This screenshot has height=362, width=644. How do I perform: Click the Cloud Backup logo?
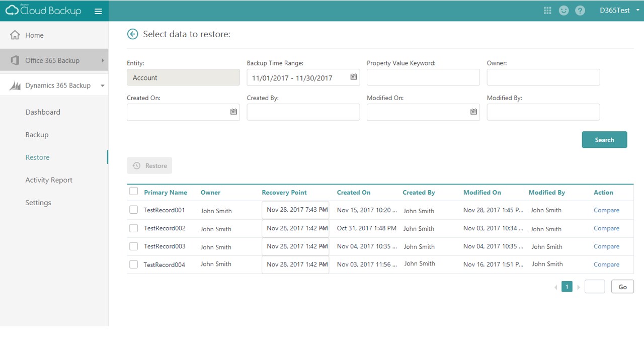pyautogui.click(x=43, y=11)
